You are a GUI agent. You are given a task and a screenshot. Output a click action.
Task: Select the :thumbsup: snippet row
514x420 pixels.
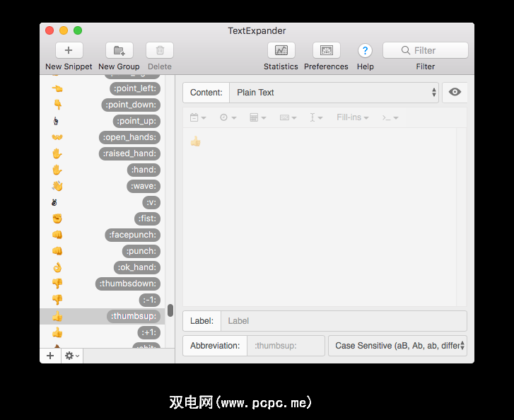[103, 316]
